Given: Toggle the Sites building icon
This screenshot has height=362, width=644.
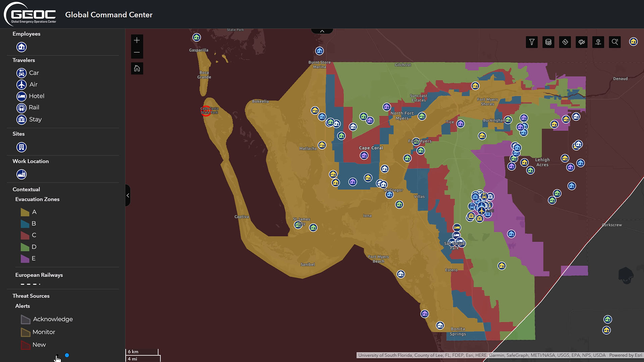Looking at the screenshot, I should click(x=21, y=147).
